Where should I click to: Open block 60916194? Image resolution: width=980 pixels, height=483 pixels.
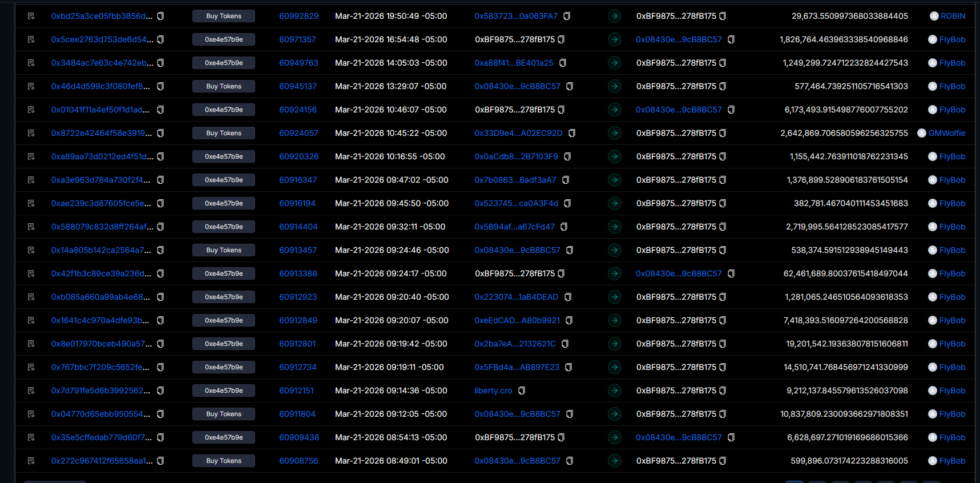click(297, 203)
